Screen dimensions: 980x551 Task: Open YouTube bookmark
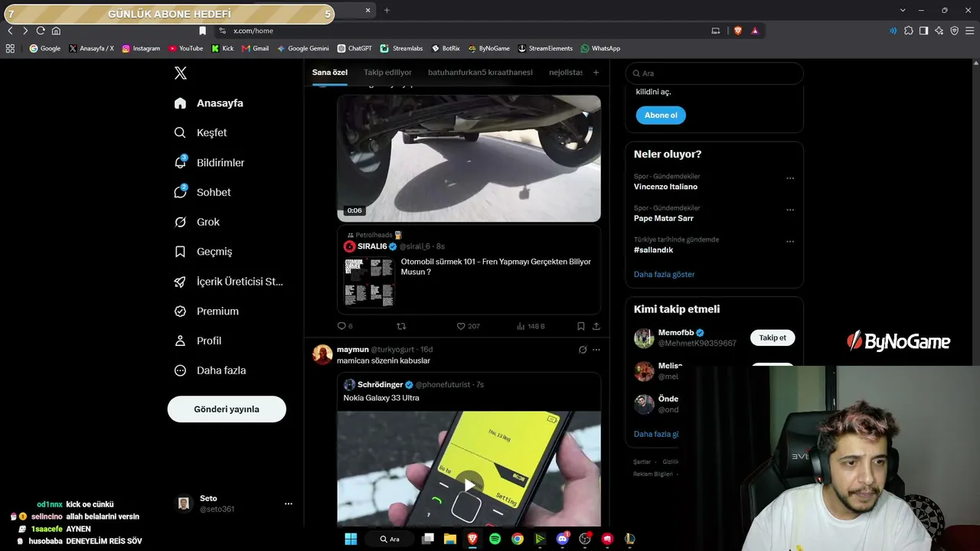pyautogui.click(x=186, y=48)
